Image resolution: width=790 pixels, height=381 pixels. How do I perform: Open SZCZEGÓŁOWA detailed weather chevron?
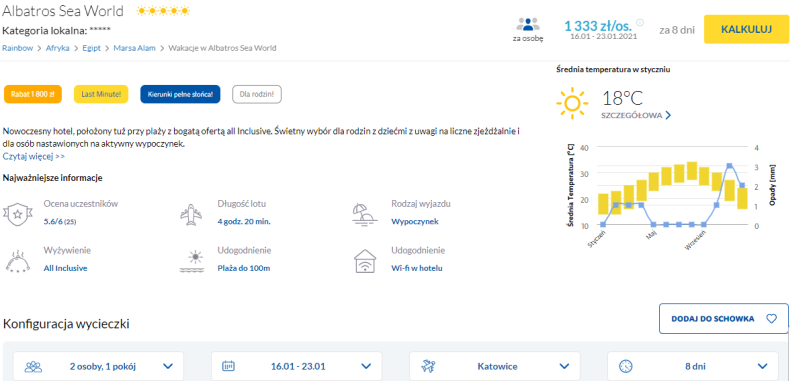click(668, 115)
